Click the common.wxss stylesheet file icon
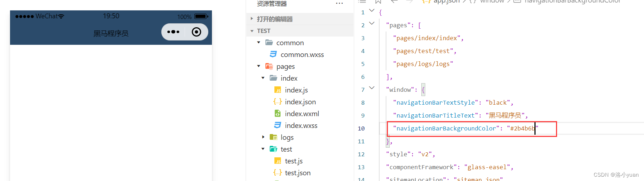This screenshot has width=644, height=181. (x=273, y=54)
